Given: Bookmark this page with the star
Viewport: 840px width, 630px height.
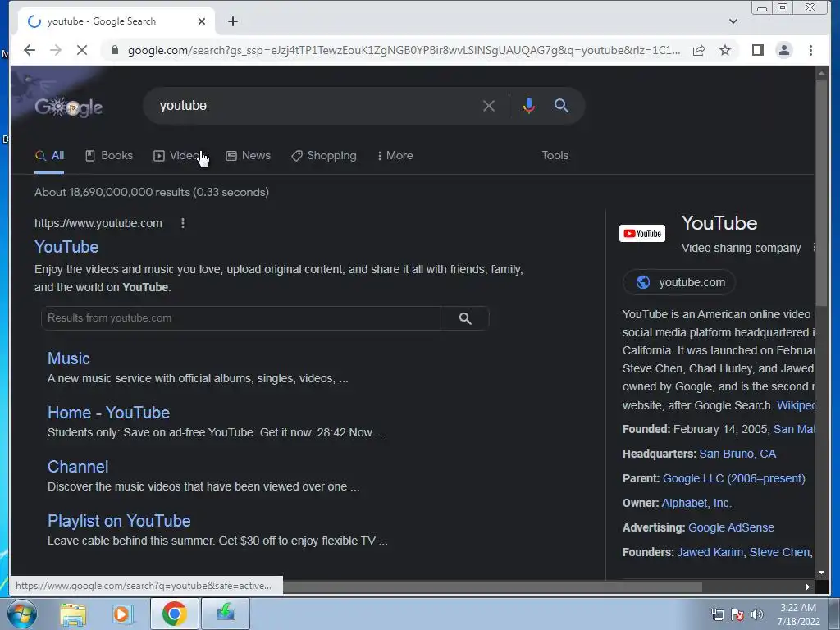Looking at the screenshot, I should pos(725,50).
